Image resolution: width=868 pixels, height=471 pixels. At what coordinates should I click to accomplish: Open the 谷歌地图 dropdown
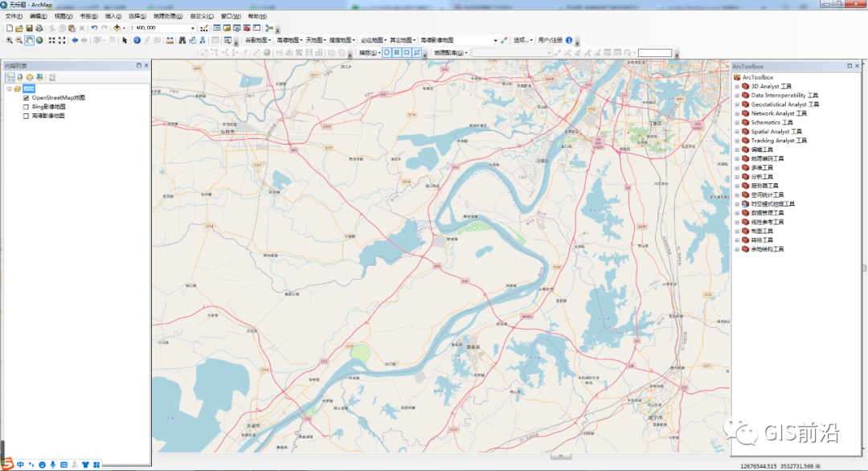click(257, 40)
